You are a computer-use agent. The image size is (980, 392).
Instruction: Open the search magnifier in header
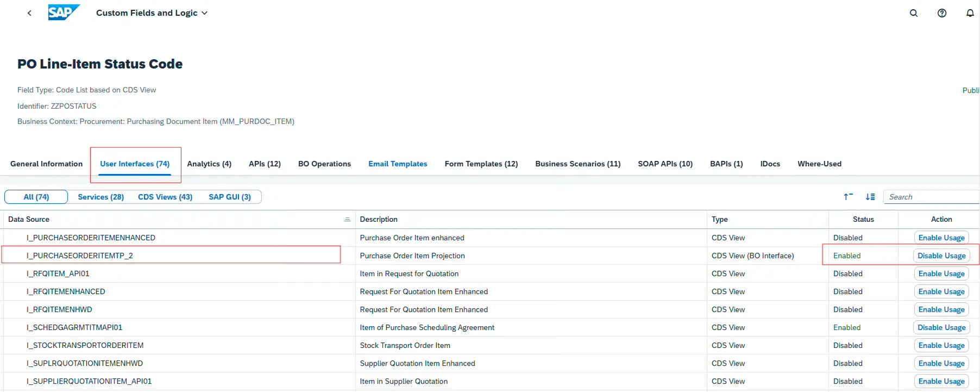coord(914,13)
